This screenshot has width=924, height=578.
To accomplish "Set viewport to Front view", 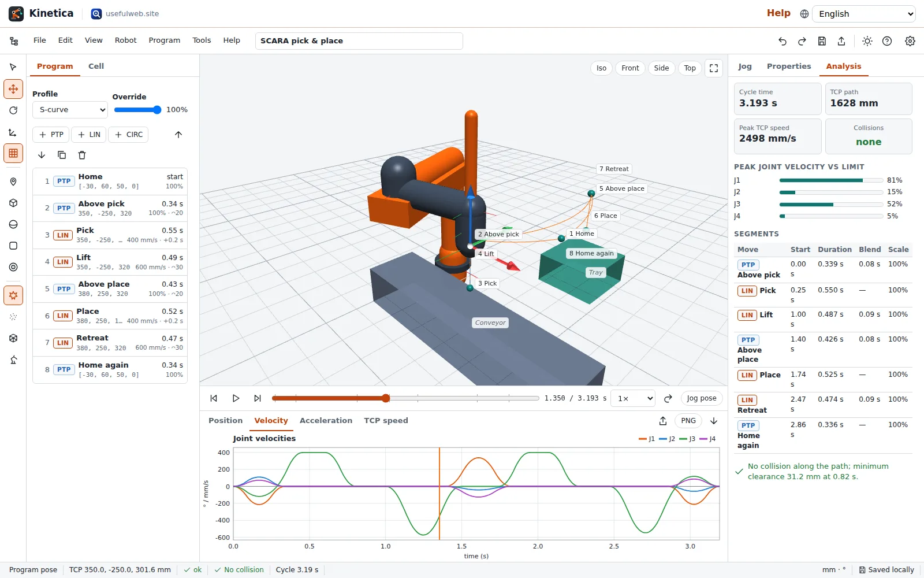I will pos(630,68).
